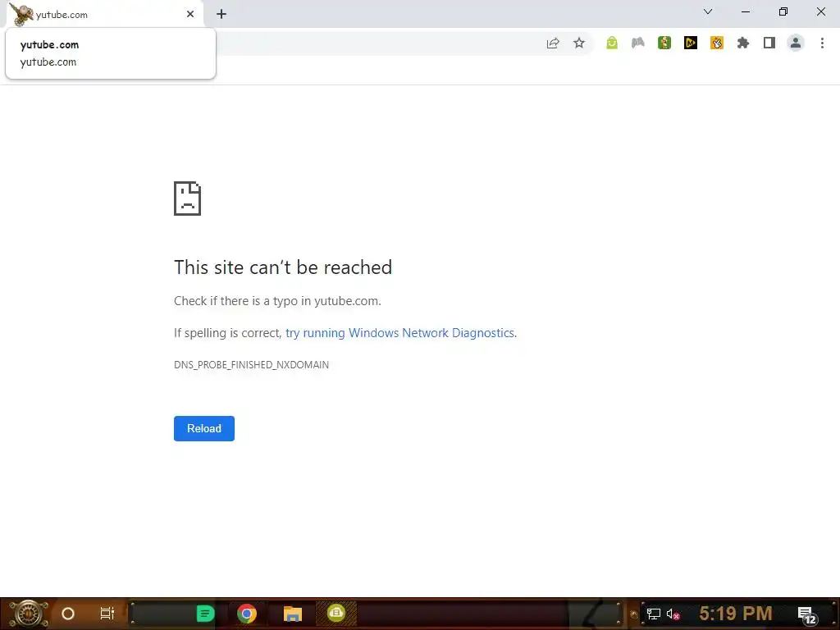Toggle the Chrome side panel
The width and height of the screenshot is (840, 630).
coord(769,43)
